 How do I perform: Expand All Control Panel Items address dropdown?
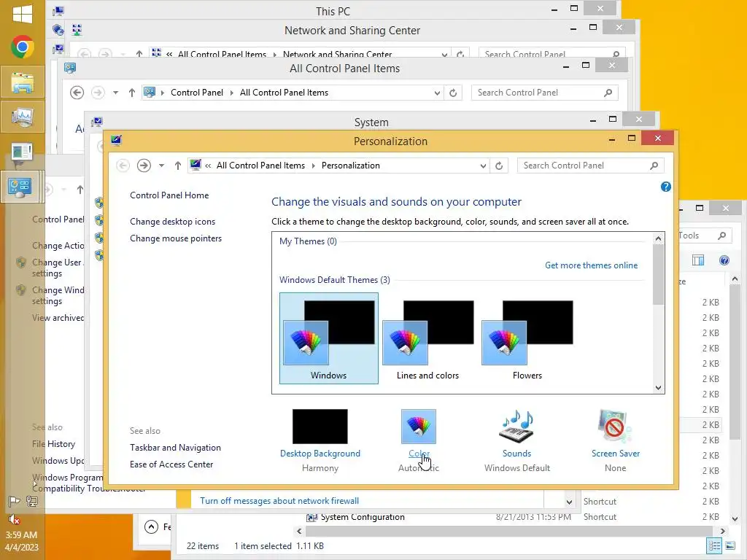click(x=437, y=93)
